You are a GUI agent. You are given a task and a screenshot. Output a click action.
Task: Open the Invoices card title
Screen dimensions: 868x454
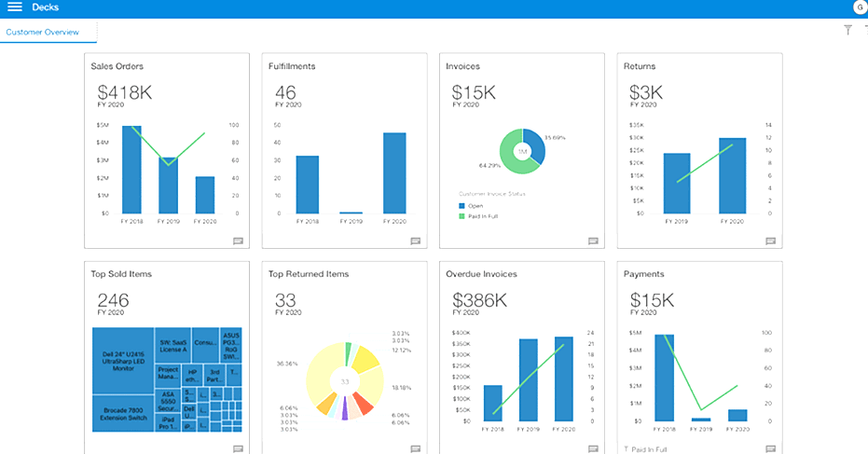pos(462,66)
